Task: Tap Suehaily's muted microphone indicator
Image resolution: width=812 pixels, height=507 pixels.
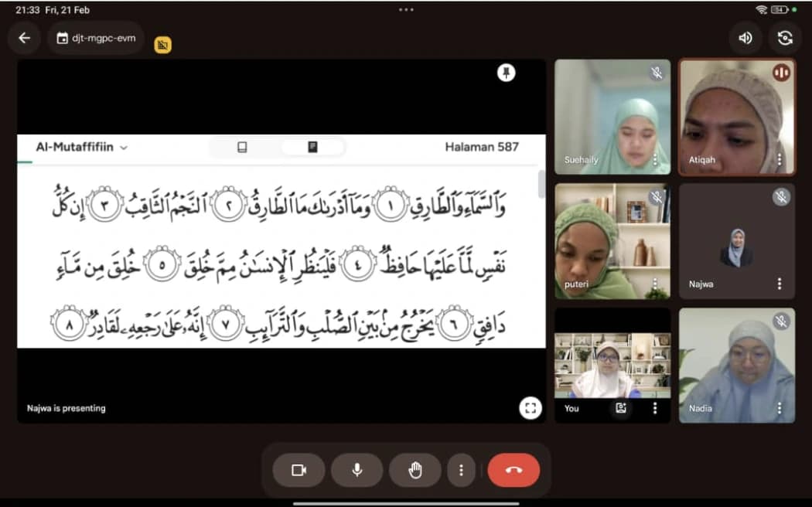Action: coord(657,73)
